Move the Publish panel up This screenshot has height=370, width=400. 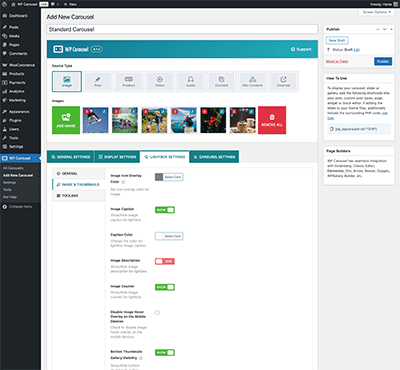[x=378, y=29]
